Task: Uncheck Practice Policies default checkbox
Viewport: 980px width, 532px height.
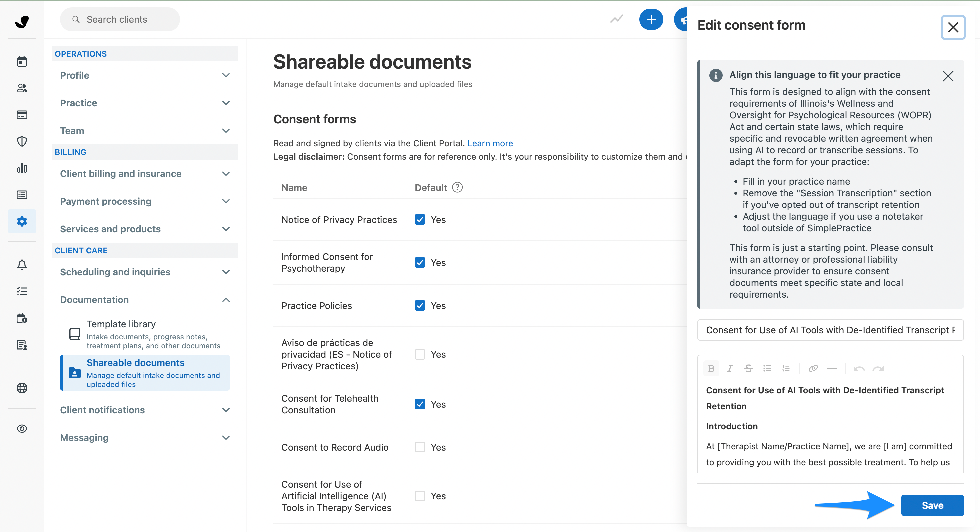Action: click(420, 305)
